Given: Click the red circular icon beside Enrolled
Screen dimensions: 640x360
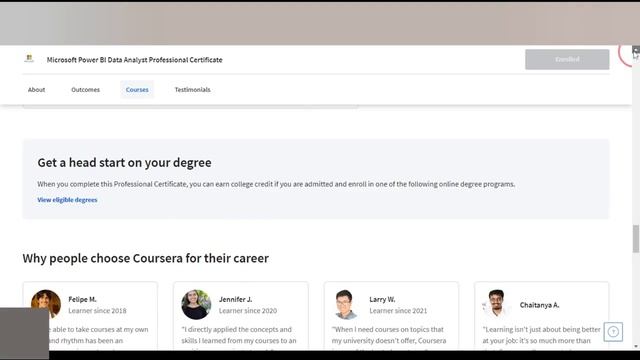Looking at the screenshot, I should pos(625,56).
